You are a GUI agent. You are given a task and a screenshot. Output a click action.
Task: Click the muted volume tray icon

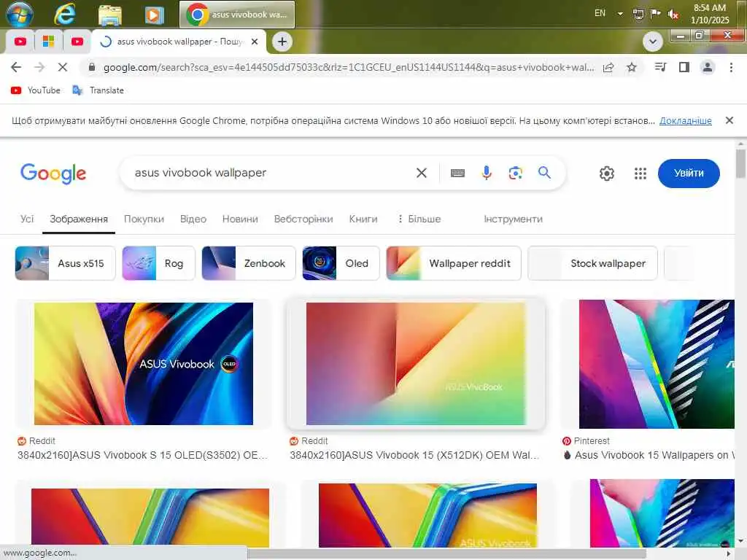[673, 15]
